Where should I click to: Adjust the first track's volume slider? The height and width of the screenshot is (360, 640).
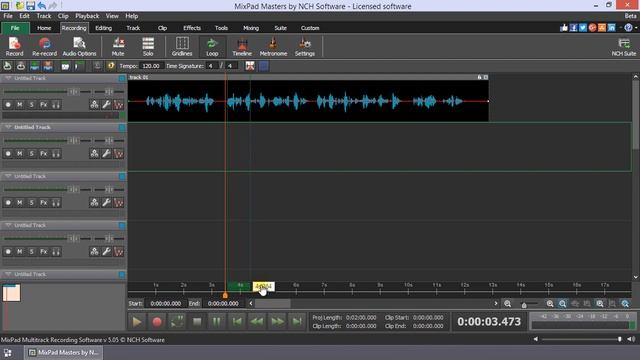pos(73,92)
